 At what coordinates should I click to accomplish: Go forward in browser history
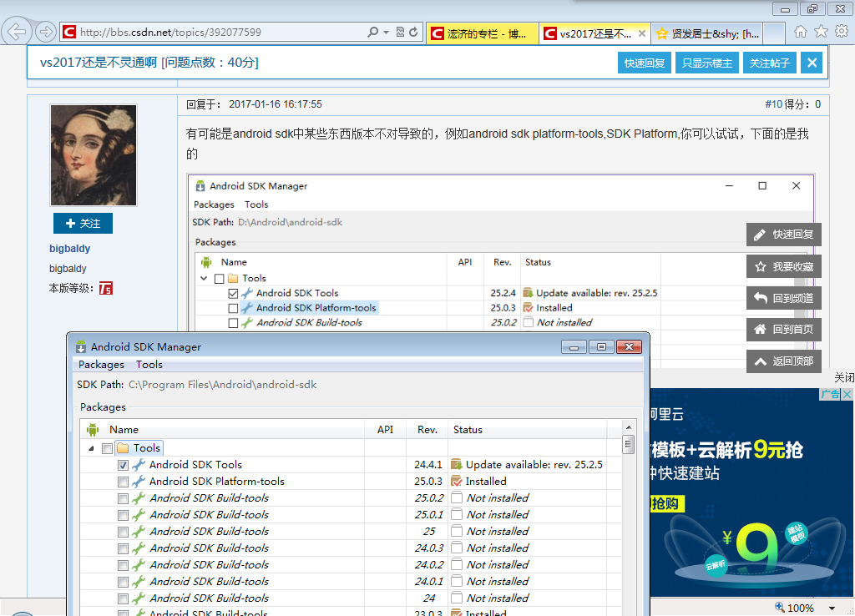click(x=47, y=32)
